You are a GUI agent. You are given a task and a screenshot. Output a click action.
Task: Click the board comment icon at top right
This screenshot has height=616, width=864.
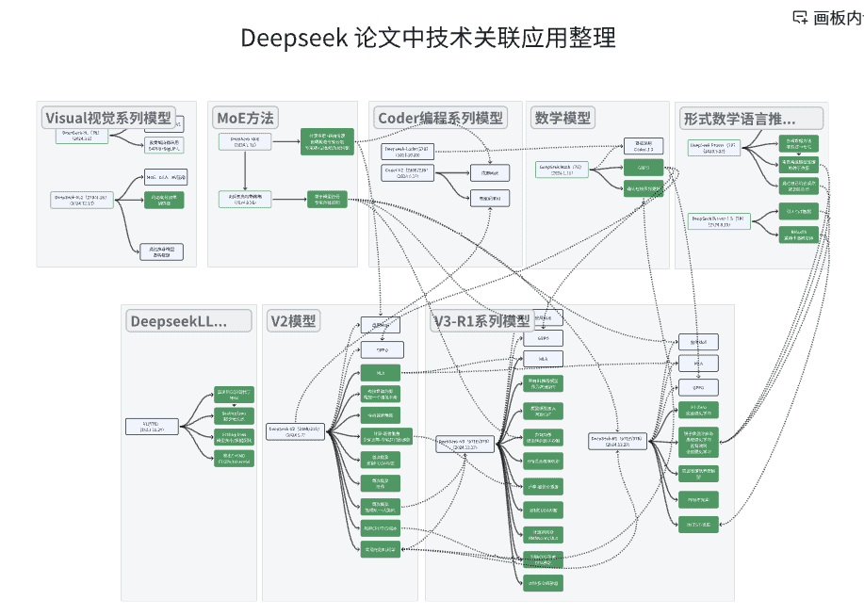point(800,18)
